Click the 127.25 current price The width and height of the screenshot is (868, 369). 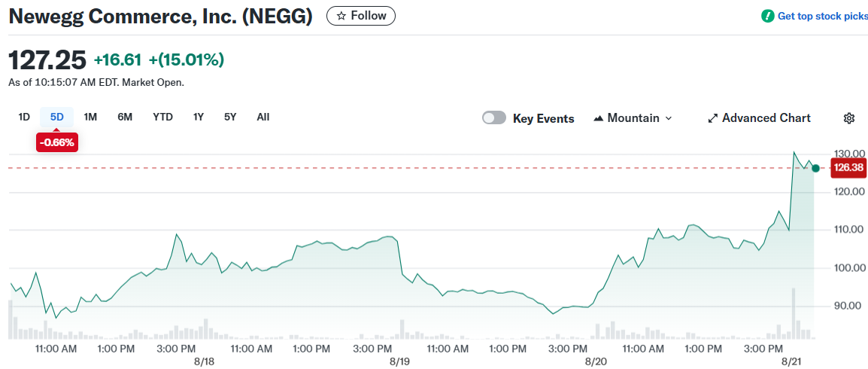tap(47, 59)
